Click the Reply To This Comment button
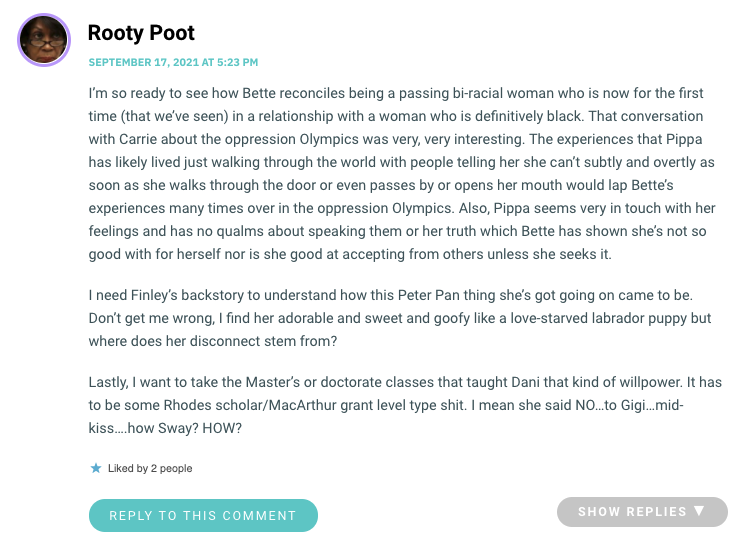This screenshot has width=744, height=545. point(203,515)
